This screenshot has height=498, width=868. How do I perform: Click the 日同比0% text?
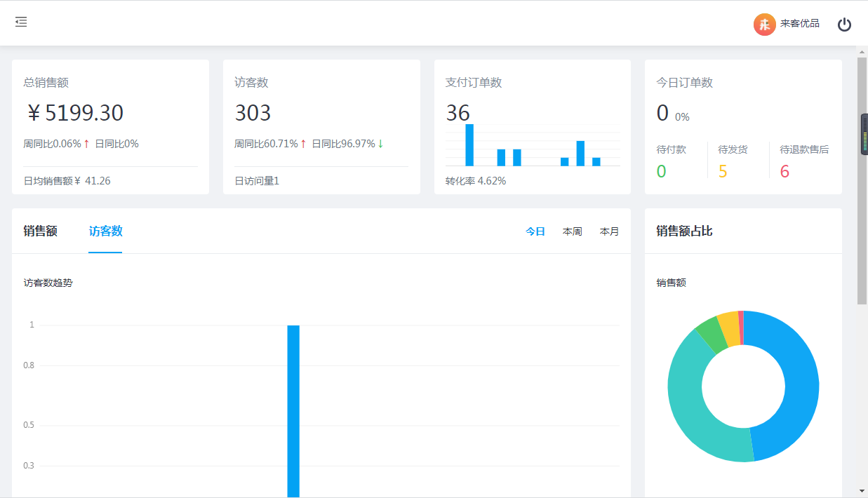(x=116, y=144)
